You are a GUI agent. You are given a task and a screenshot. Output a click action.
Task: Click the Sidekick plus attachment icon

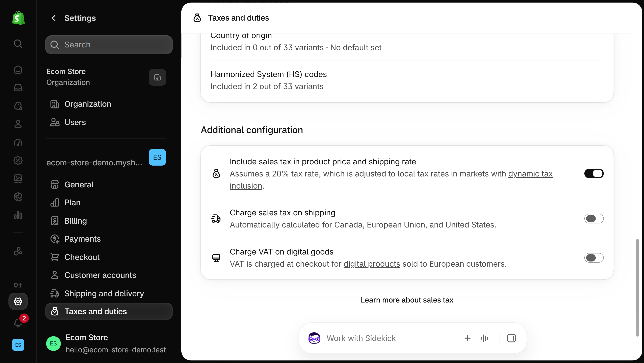click(467, 338)
